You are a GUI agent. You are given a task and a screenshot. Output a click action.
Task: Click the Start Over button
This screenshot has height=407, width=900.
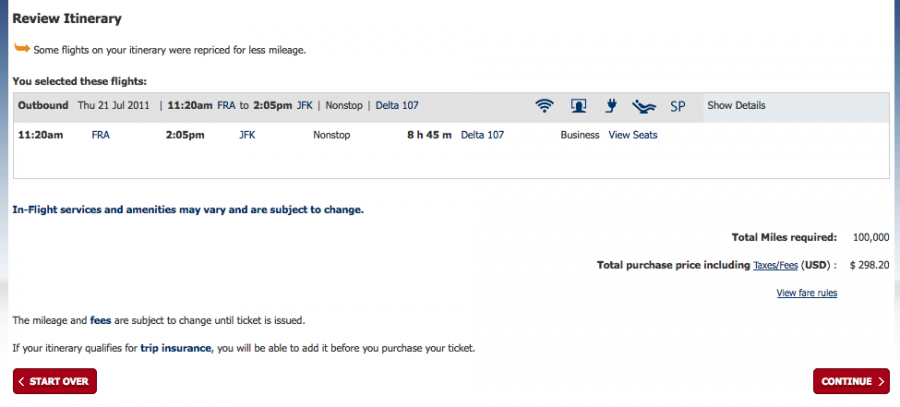tap(55, 381)
